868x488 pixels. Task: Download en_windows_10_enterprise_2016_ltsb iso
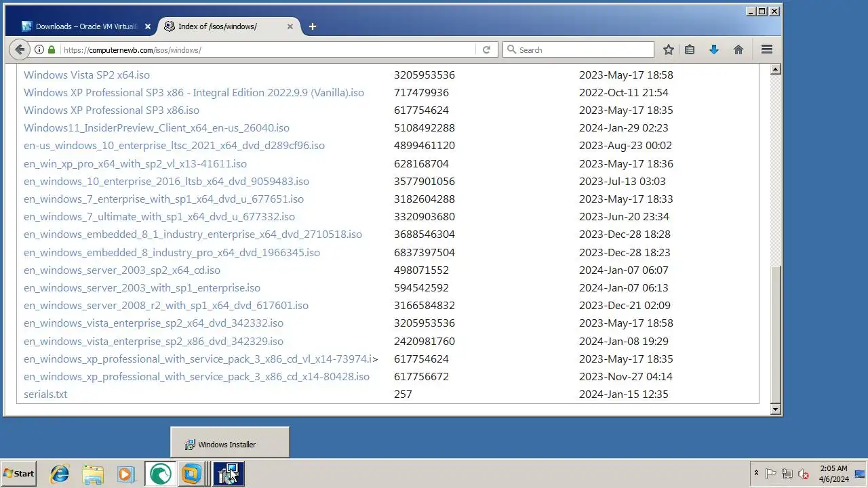pos(166,182)
